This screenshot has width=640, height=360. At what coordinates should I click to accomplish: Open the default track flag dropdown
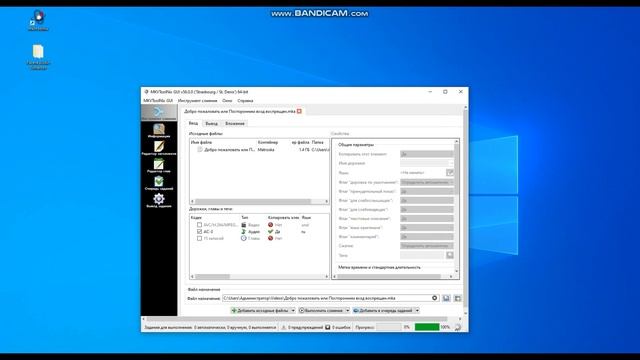[427, 182]
